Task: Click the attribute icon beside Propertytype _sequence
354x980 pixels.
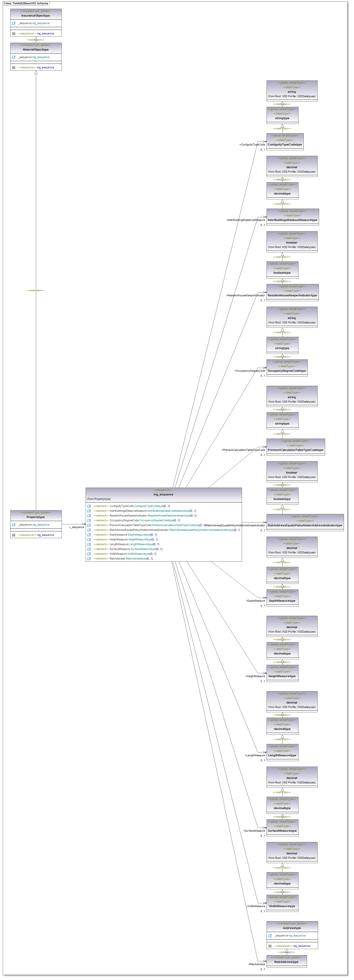Action: 14,525
